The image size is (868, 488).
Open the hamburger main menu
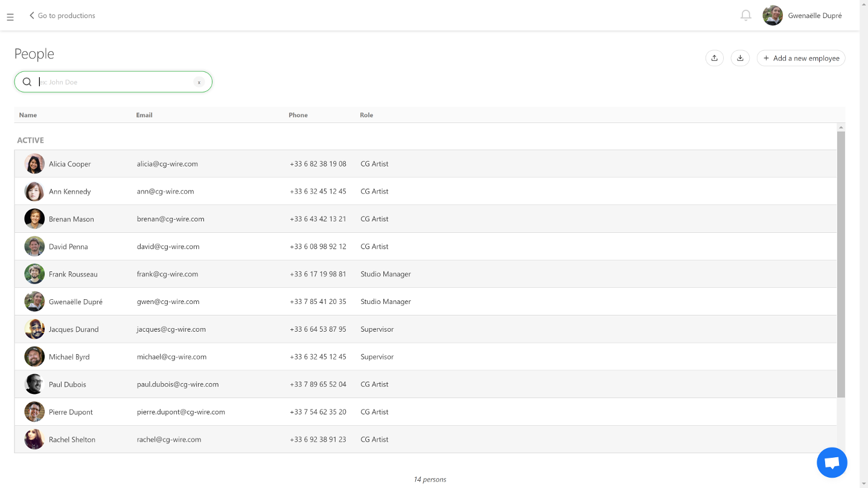click(x=10, y=17)
